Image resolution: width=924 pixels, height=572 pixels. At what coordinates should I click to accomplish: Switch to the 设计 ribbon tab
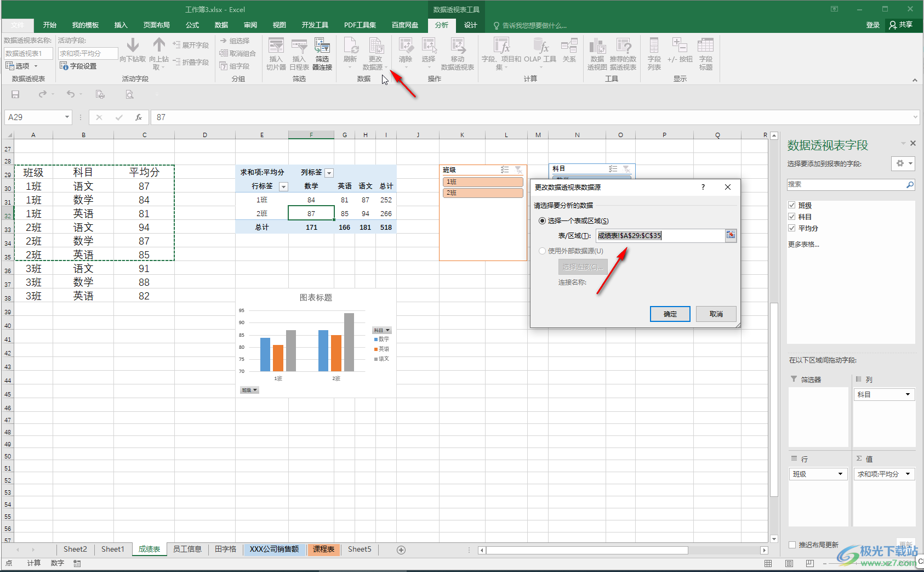click(x=470, y=25)
